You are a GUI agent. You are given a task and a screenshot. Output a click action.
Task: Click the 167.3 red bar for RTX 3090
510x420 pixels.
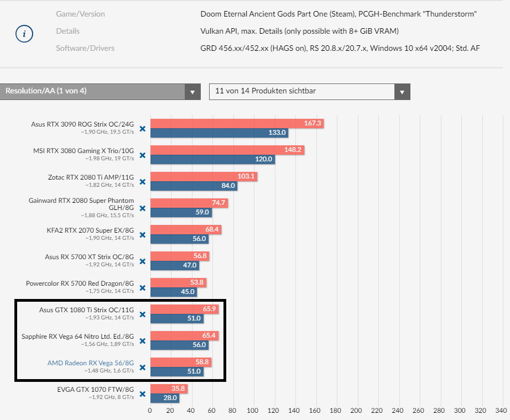point(237,123)
